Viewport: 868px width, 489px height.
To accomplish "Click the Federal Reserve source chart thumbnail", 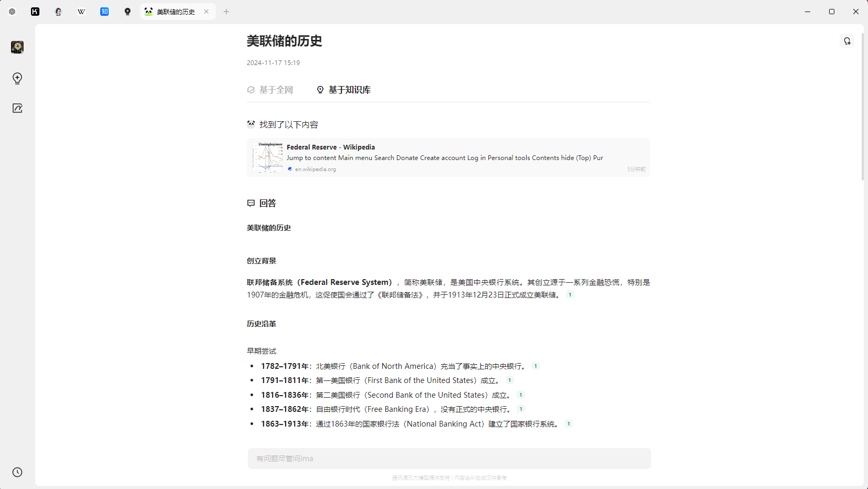I will (x=267, y=157).
